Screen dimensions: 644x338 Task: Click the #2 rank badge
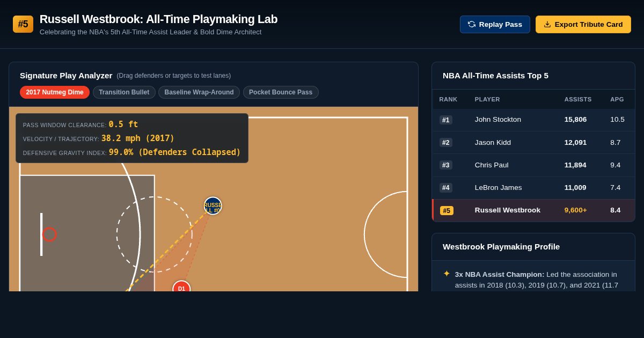click(446, 142)
